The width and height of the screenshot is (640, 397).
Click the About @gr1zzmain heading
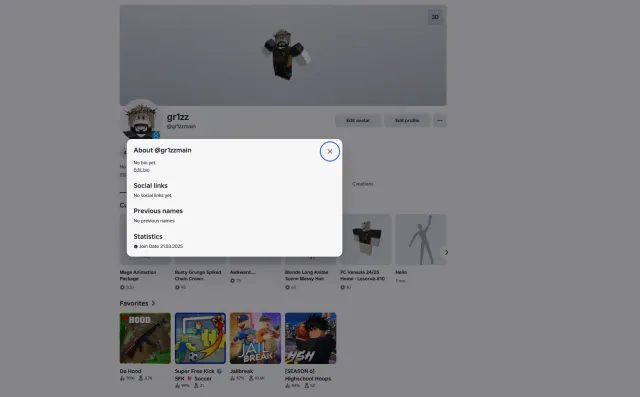pos(162,150)
